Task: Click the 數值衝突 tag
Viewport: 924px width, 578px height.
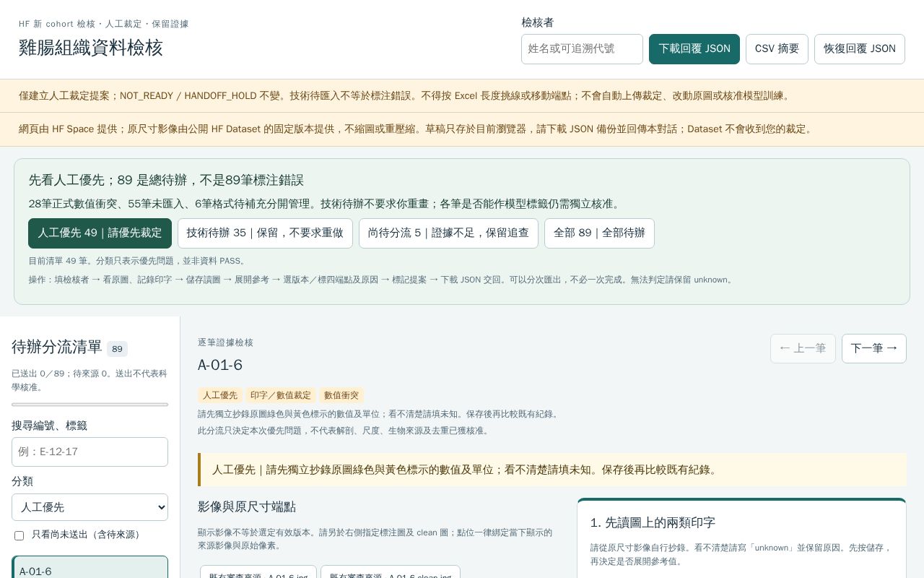Action: point(341,395)
